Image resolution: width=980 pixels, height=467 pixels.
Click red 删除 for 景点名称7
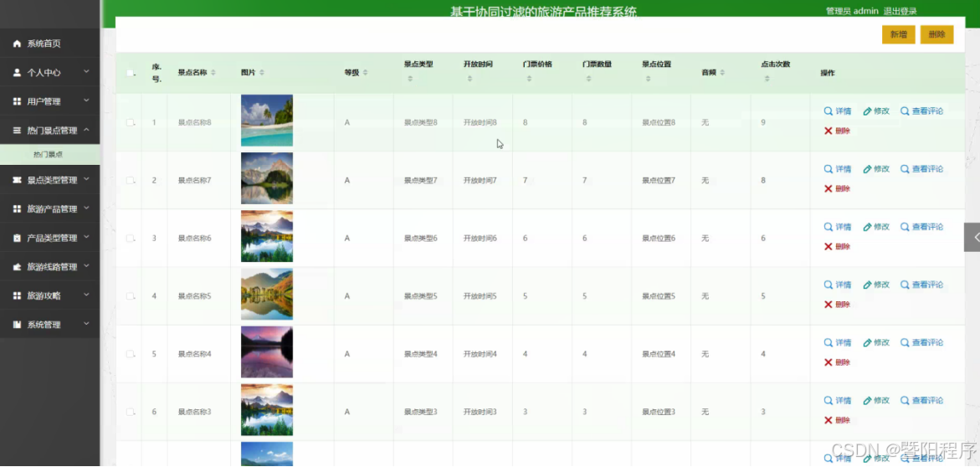(x=837, y=189)
